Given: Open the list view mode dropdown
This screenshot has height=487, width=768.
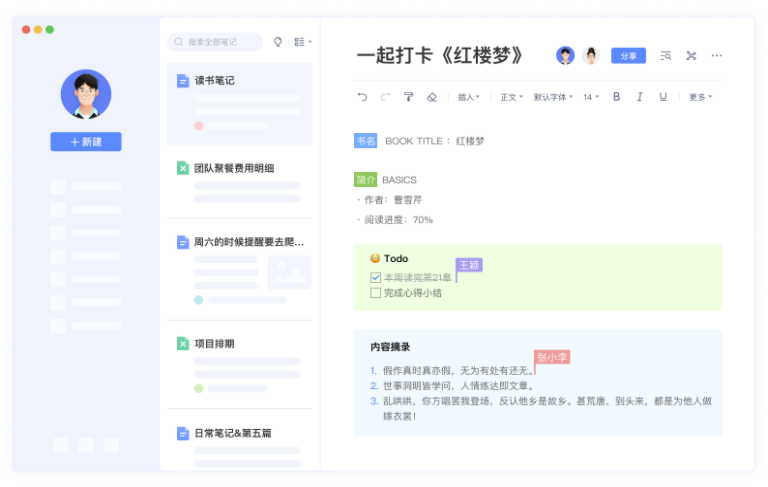Looking at the screenshot, I should [x=303, y=42].
